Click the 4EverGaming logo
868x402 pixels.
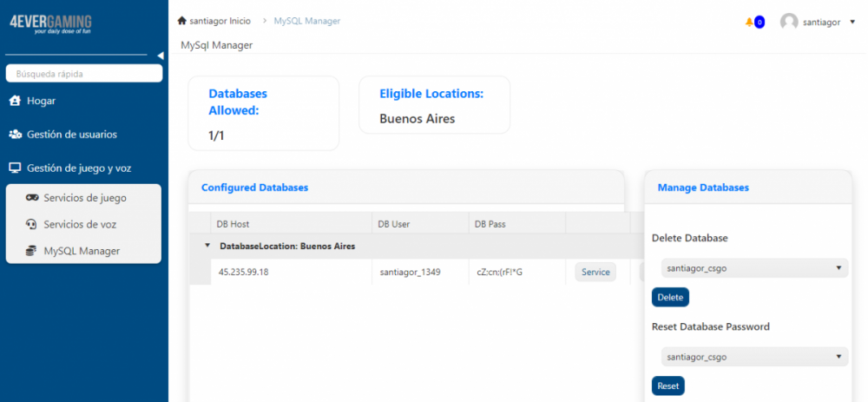click(x=50, y=23)
